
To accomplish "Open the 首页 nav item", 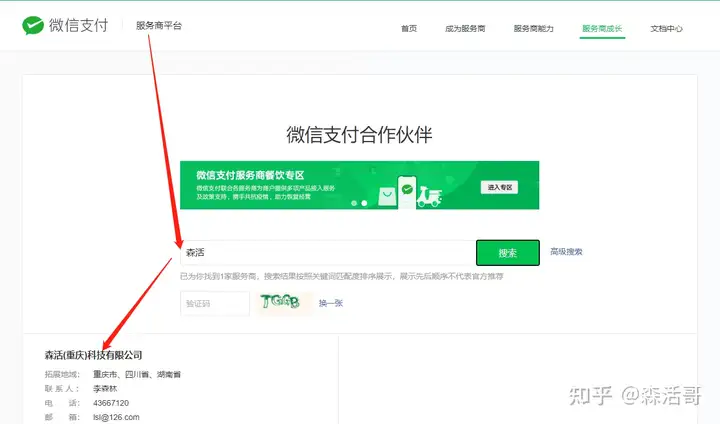I will point(409,28).
